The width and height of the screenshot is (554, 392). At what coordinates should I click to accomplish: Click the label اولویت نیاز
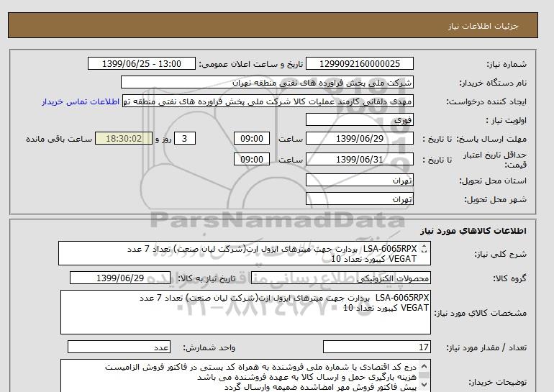pyautogui.click(x=507, y=120)
